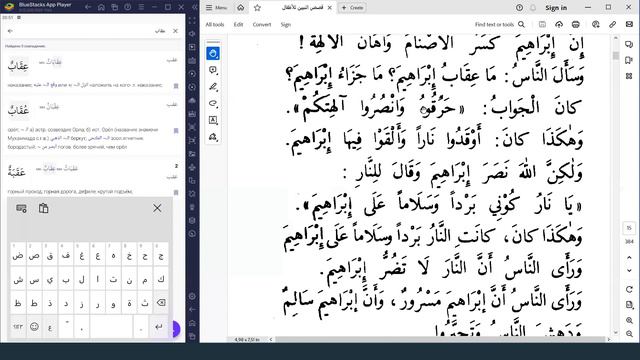Open the Acrobat comments panel
640x360 pixels.
click(x=629, y=44)
